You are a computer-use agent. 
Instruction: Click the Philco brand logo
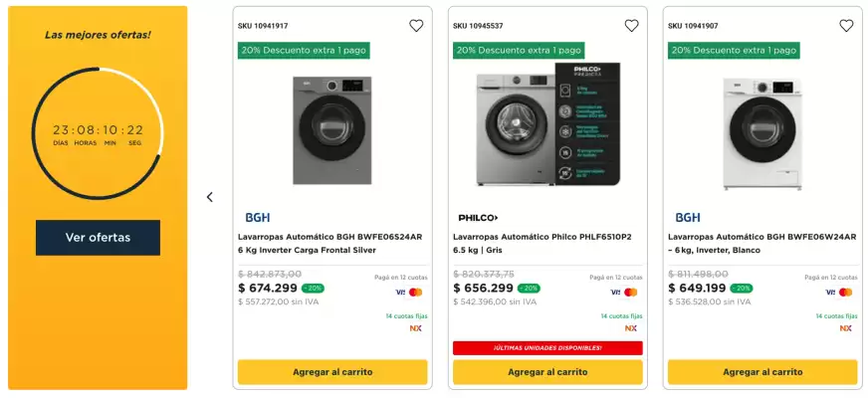pyautogui.click(x=478, y=217)
